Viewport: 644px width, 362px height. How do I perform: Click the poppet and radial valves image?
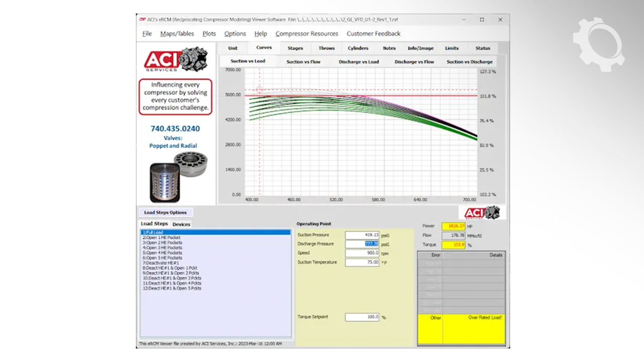(178, 176)
